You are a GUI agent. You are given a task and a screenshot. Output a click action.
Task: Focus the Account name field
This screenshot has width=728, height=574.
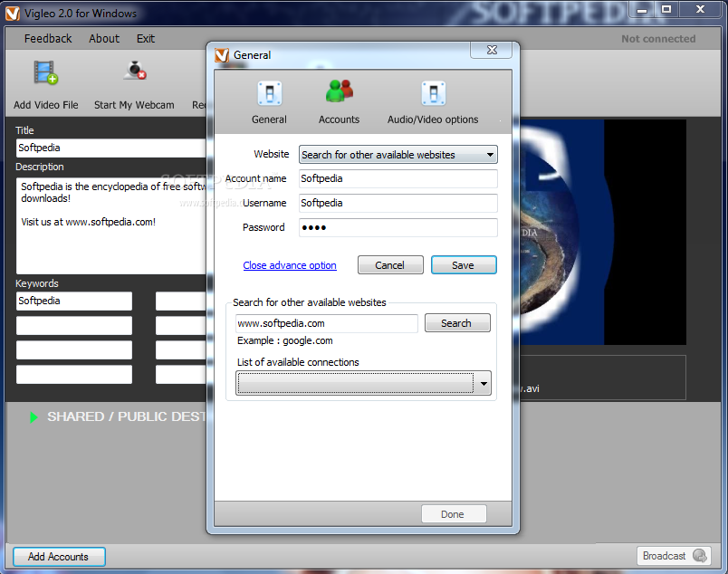click(x=398, y=178)
